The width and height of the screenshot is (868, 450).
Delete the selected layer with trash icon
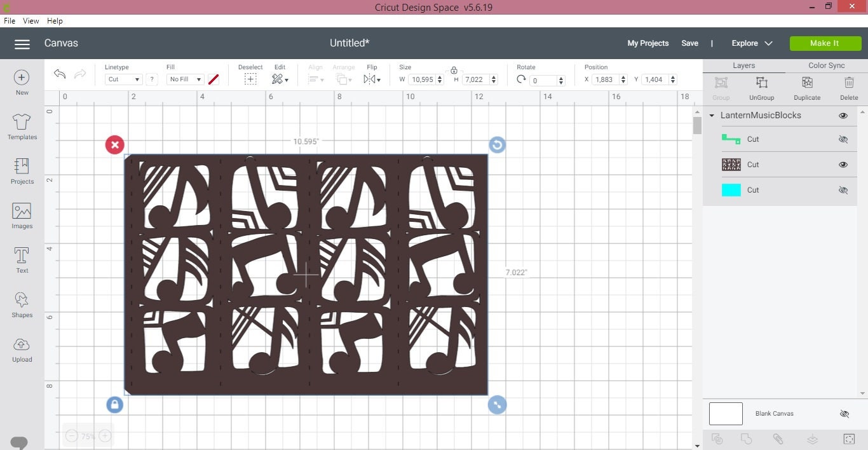click(x=849, y=88)
